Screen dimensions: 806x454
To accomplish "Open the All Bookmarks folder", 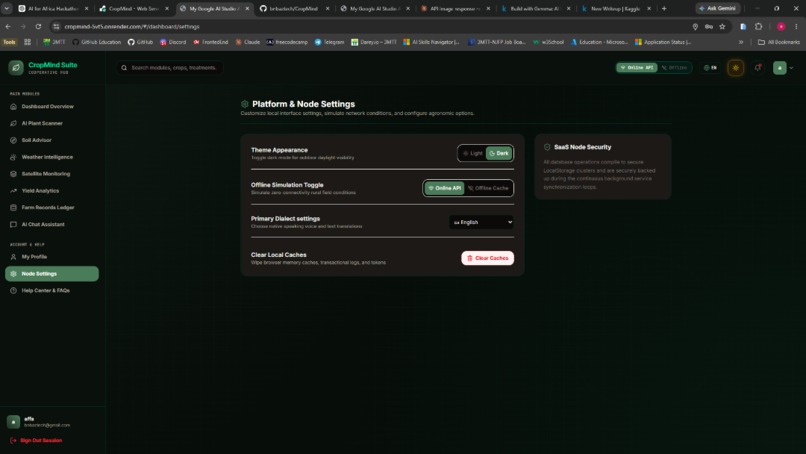I will [x=779, y=42].
